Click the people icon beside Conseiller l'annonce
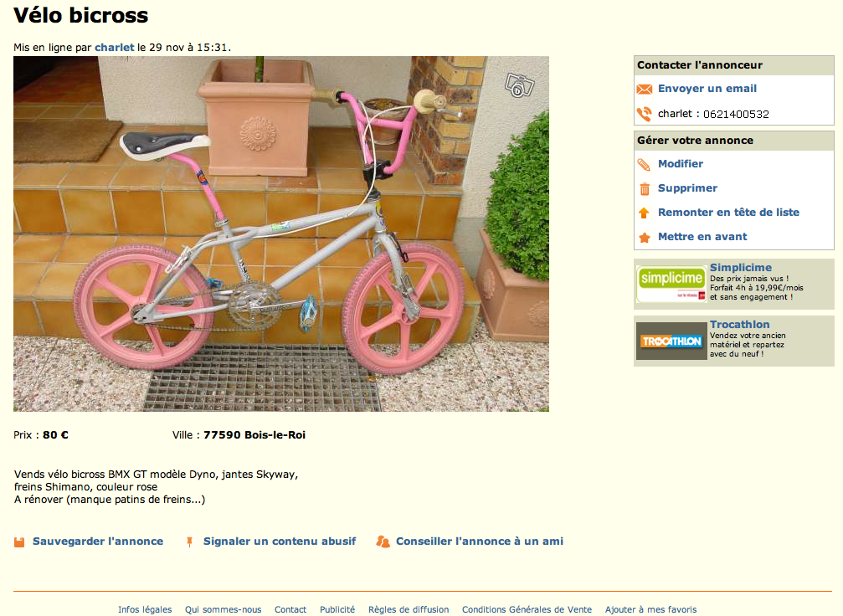This screenshot has height=616, width=843. (383, 542)
